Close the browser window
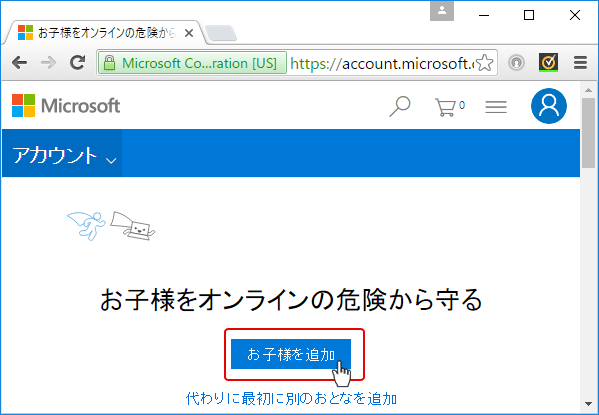The height and width of the screenshot is (415, 599). click(575, 15)
